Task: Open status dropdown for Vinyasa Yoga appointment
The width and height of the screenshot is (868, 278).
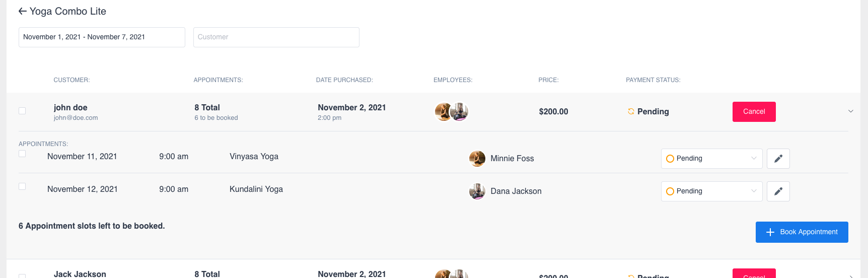Action: [x=711, y=159]
